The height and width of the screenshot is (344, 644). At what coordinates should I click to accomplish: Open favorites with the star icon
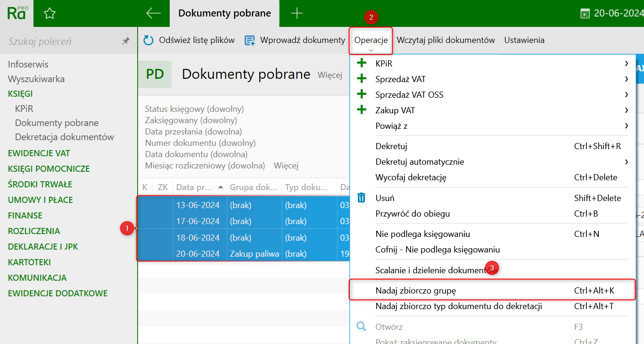click(50, 14)
